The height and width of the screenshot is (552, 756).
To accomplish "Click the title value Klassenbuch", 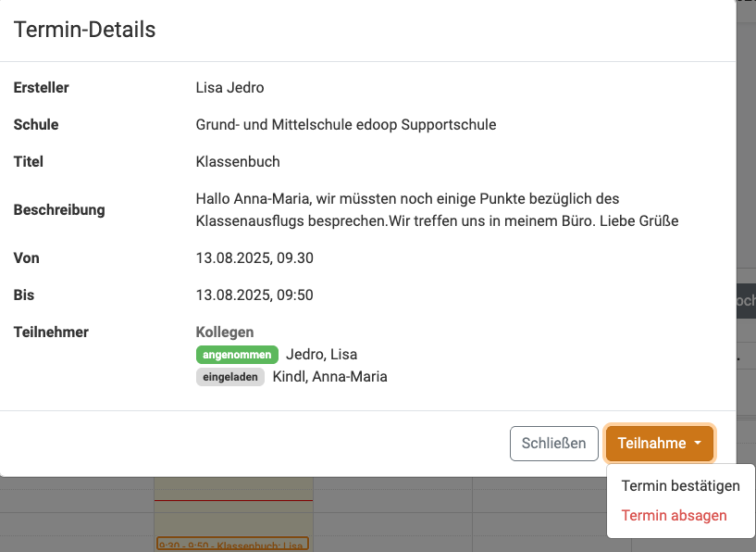I will coord(238,161).
